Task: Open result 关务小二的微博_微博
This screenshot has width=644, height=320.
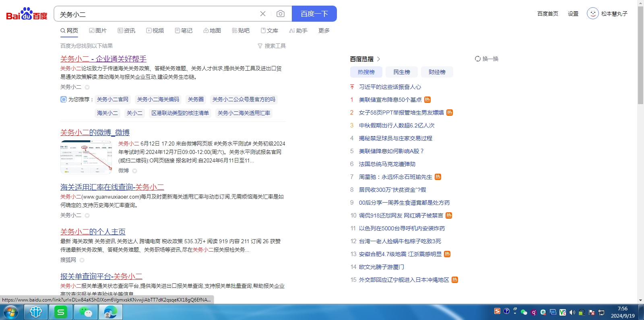Action: coord(95,132)
